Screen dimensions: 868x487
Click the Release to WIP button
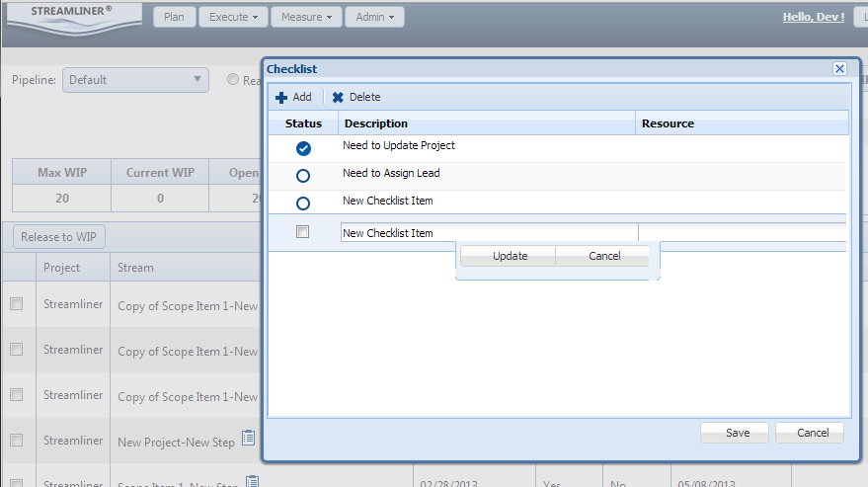pyautogui.click(x=58, y=237)
